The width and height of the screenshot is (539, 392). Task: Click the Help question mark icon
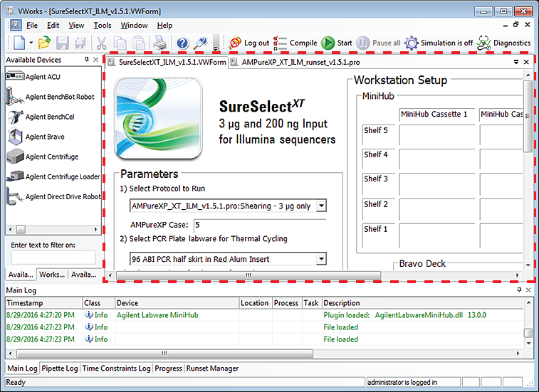pyautogui.click(x=182, y=43)
